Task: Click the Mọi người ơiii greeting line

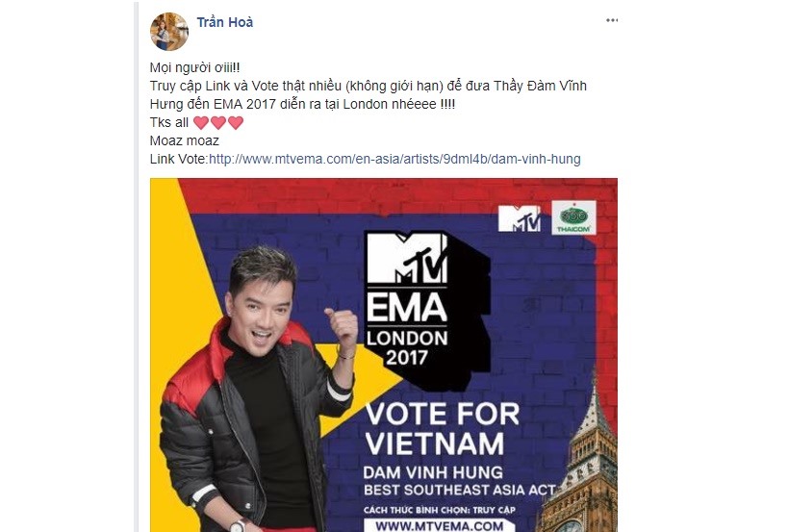Action: tap(195, 67)
